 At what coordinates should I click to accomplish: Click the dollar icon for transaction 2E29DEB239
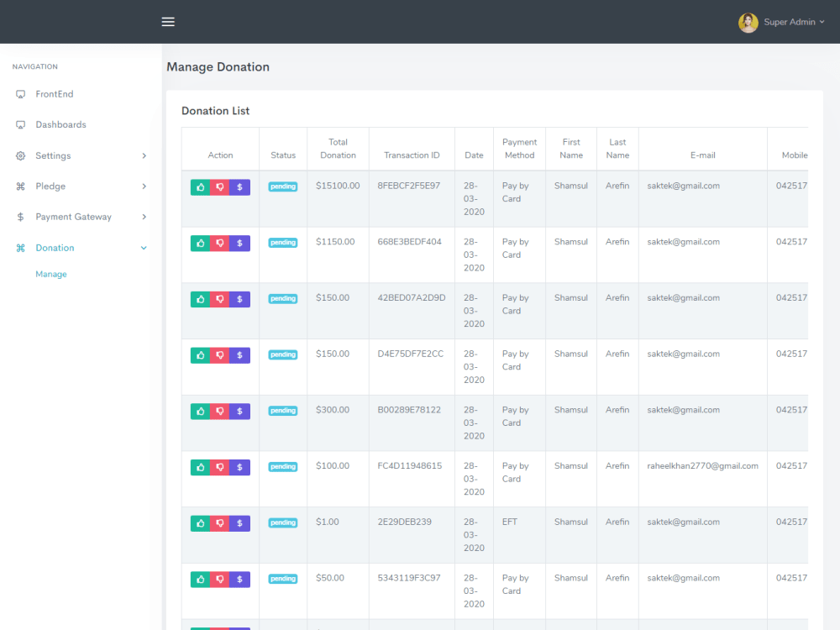pyautogui.click(x=239, y=522)
